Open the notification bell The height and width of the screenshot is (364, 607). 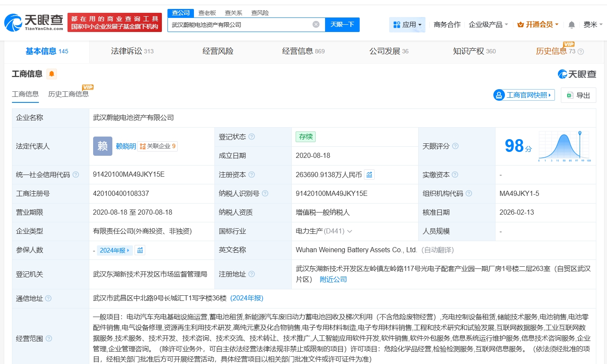pyautogui.click(x=571, y=24)
